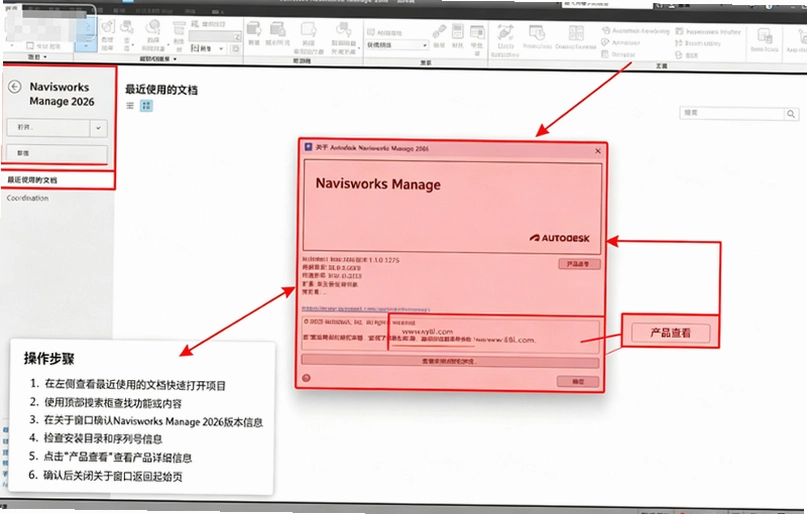Open the DataTools button
The width and height of the screenshot is (807, 514).
click(764, 40)
